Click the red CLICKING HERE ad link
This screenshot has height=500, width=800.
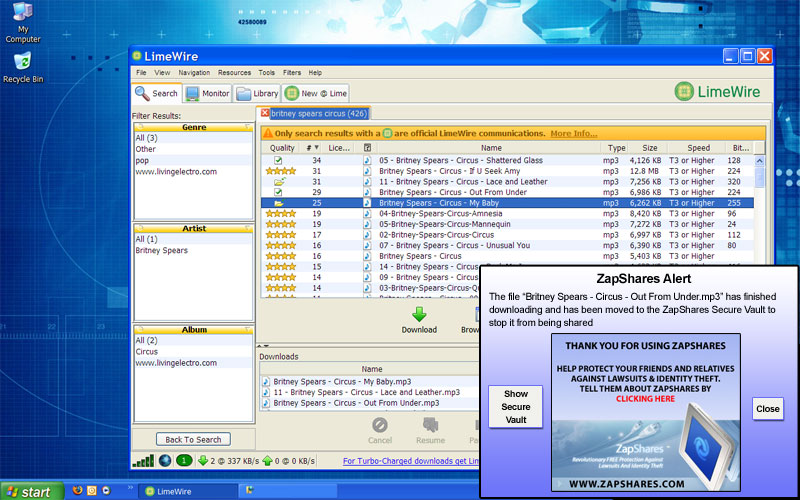click(x=645, y=398)
